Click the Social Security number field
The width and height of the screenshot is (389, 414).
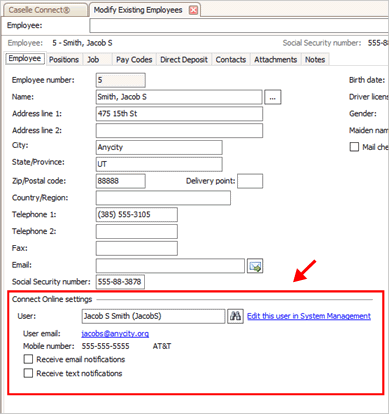[x=120, y=282]
